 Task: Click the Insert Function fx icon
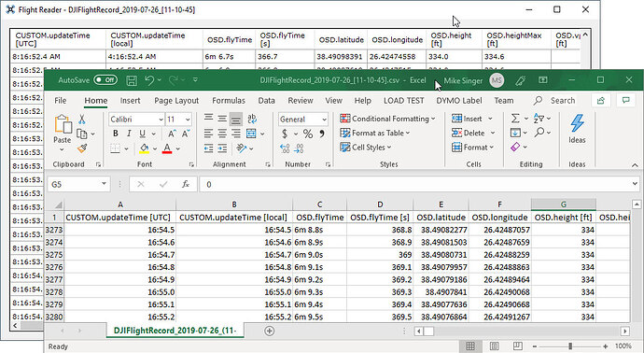point(186,184)
